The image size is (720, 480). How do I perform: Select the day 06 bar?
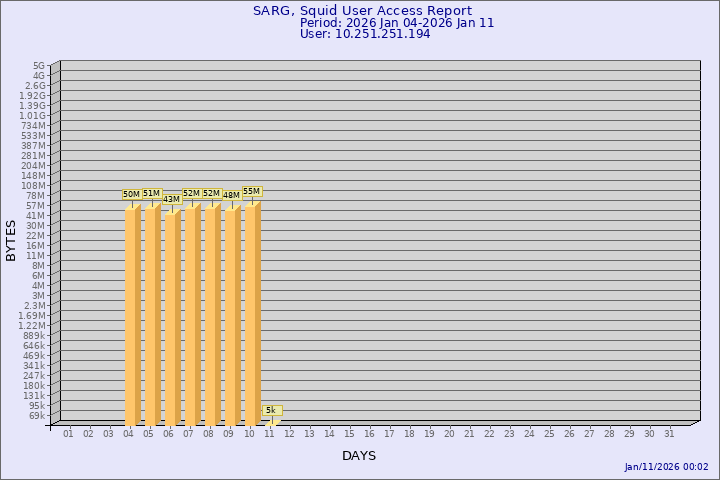point(172,319)
